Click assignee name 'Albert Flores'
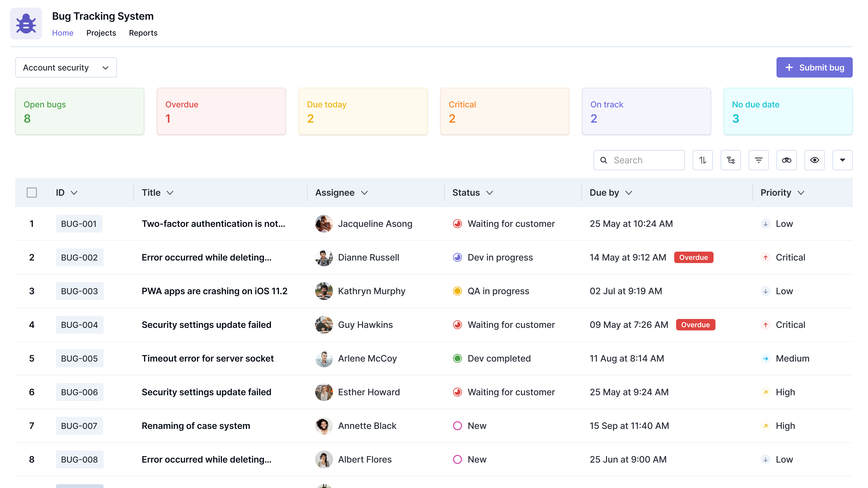 click(x=365, y=460)
